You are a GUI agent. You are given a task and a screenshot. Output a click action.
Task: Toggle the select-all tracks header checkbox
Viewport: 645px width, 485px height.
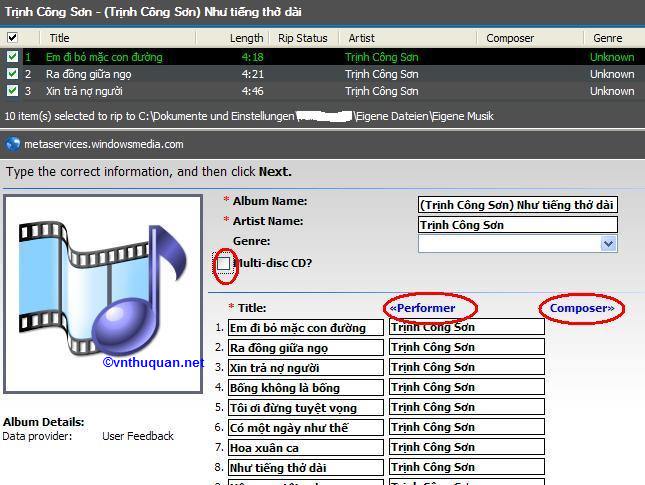tap(12, 38)
